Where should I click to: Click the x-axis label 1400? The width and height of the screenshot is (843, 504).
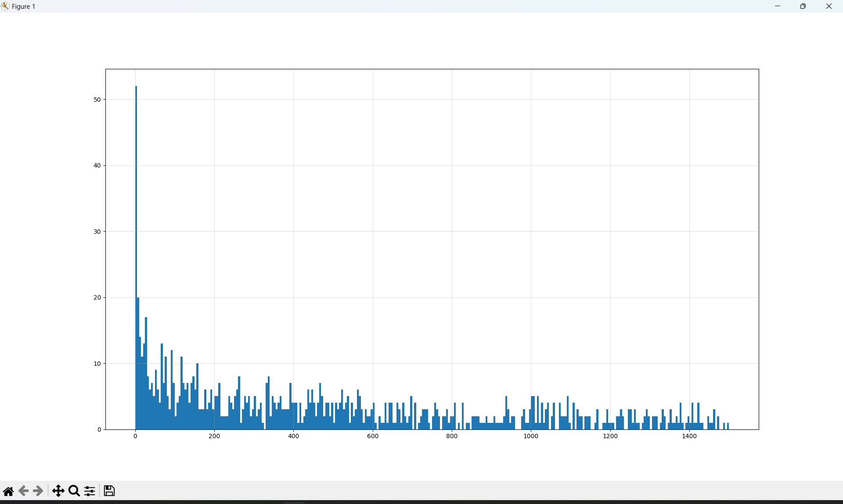[689, 436]
